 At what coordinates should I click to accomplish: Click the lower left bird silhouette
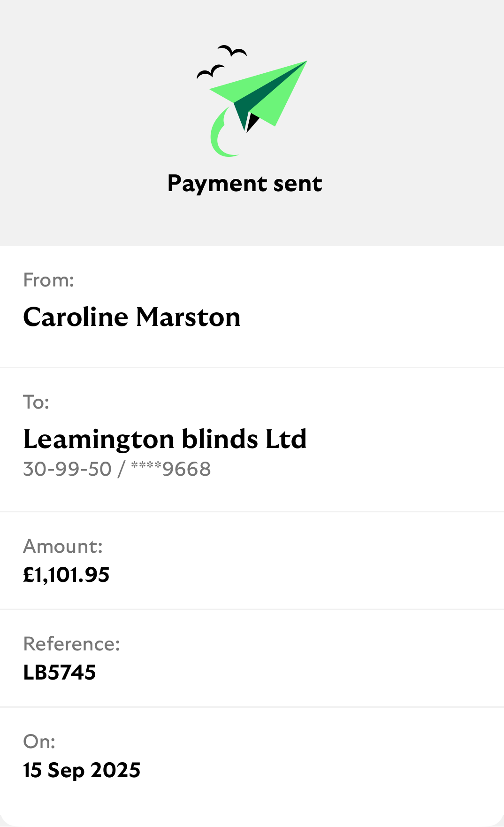(210, 72)
